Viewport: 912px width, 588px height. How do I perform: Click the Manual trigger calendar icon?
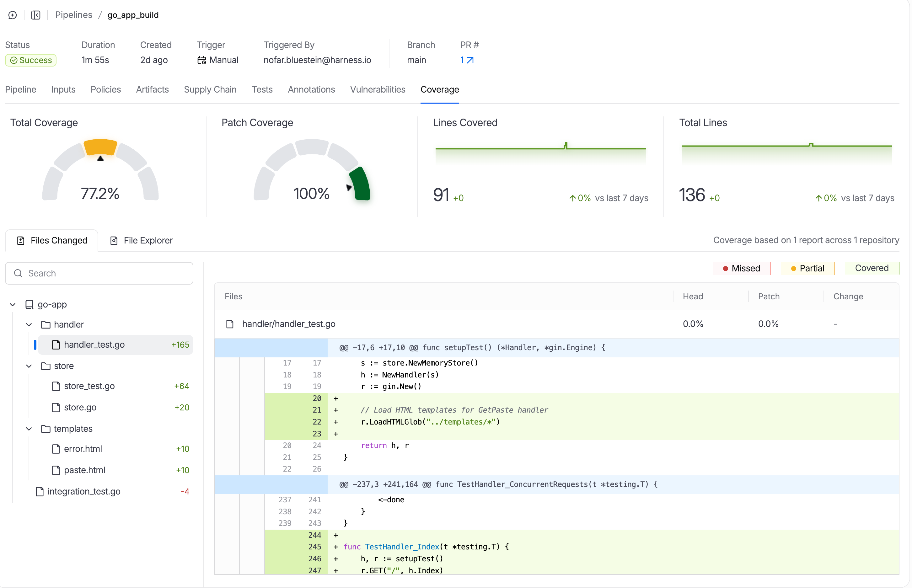201,60
